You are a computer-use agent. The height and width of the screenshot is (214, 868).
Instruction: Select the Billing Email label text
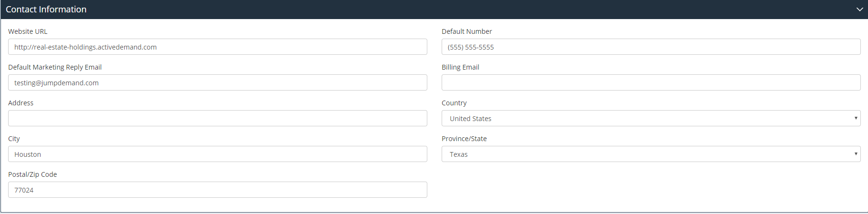coord(460,67)
